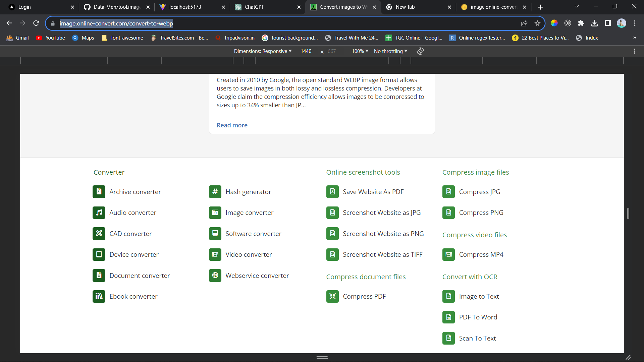Open the 100% zoom dropdown

pos(360,51)
